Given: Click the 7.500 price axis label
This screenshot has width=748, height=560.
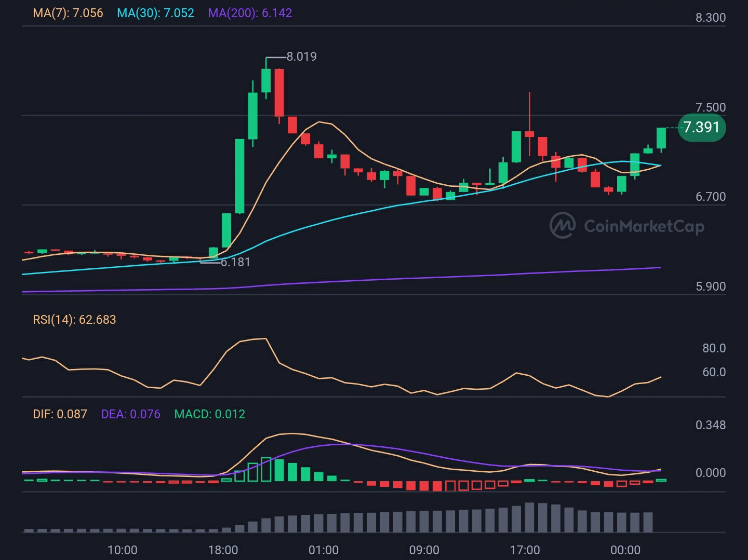Looking at the screenshot, I should click(711, 107).
